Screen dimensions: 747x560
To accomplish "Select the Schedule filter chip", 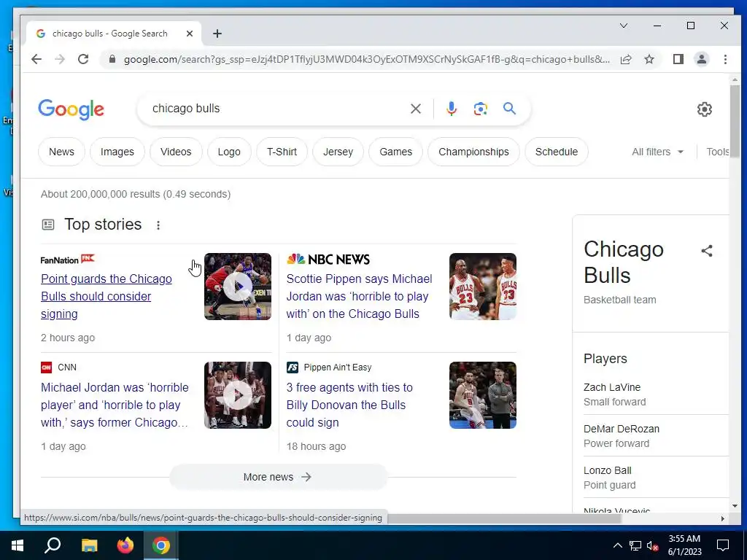I will (x=557, y=152).
